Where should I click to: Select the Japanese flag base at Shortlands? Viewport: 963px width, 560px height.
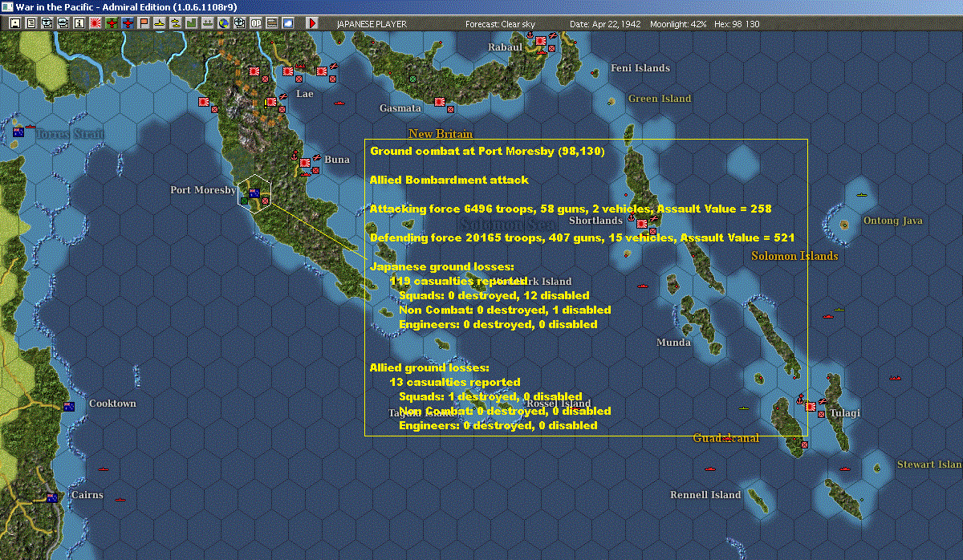(x=641, y=224)
